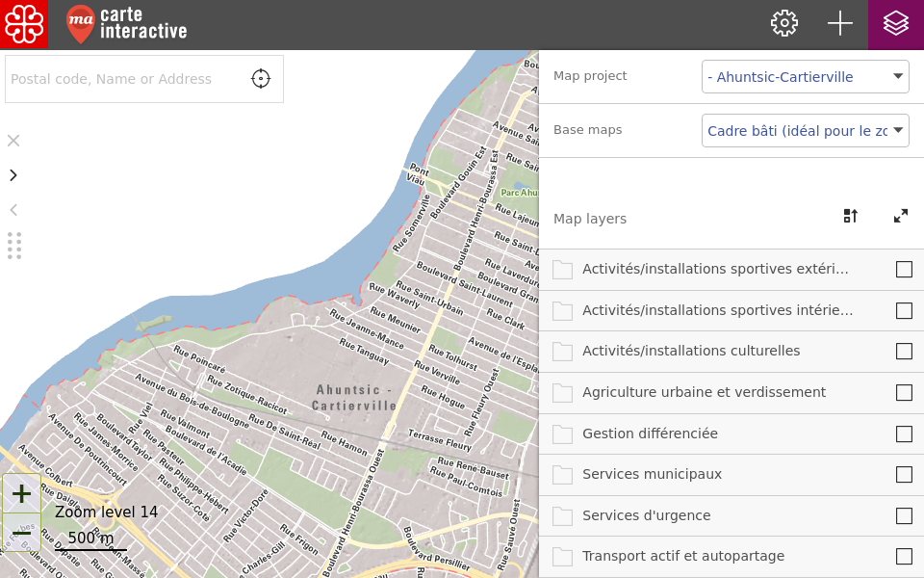Click the layer sort order icon
The width and height of the screenshot is (924, 578).
[x=850, y=217]
